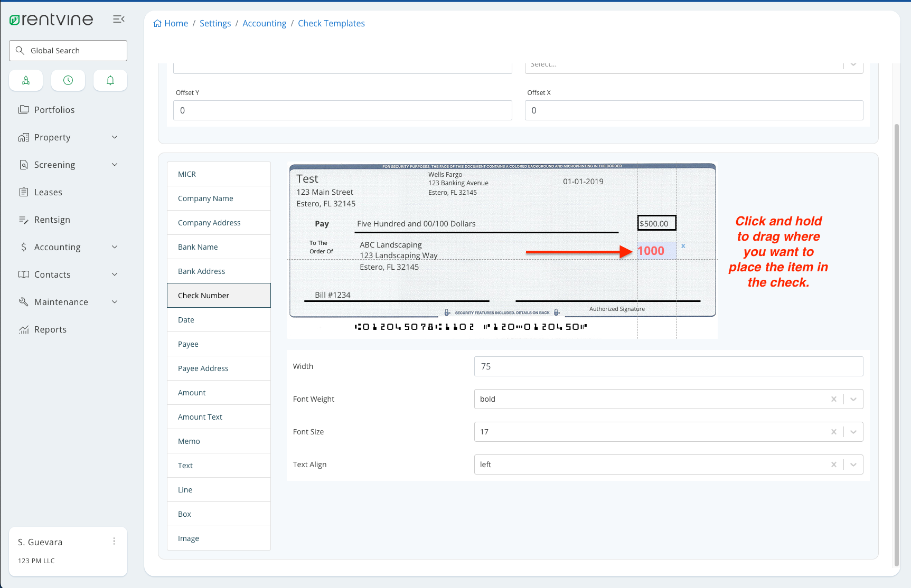
Task: Clear the Font Size value with the x icon
Action: (834, 432)
